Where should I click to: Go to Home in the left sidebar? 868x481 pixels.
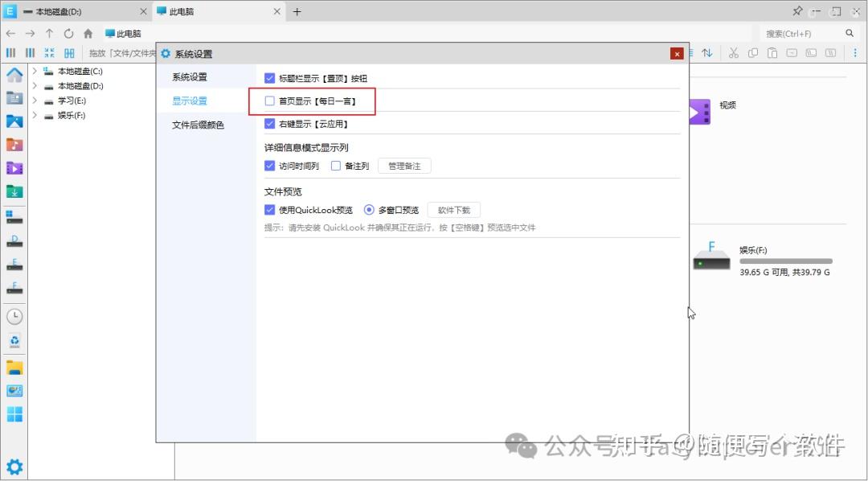click(14, 75)
